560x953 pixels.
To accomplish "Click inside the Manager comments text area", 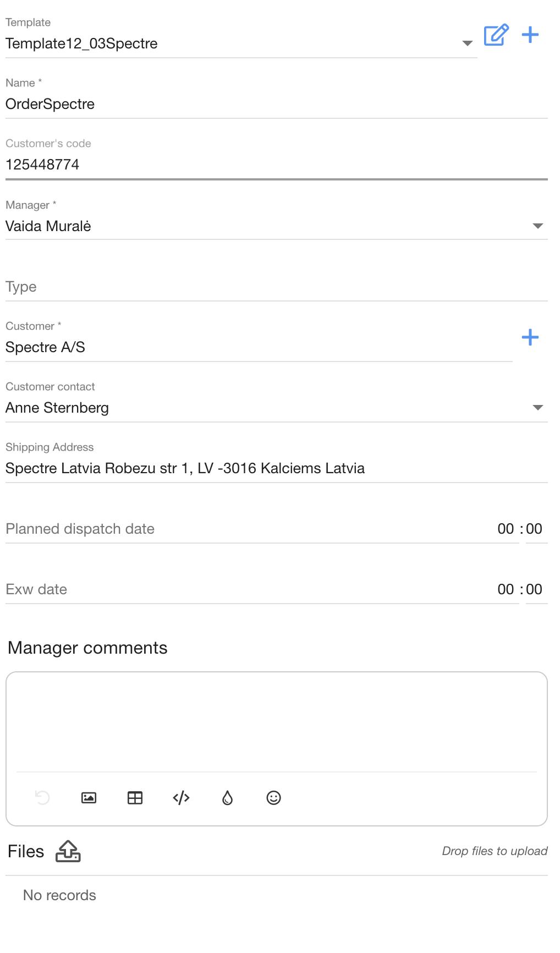I will [276, 721].
